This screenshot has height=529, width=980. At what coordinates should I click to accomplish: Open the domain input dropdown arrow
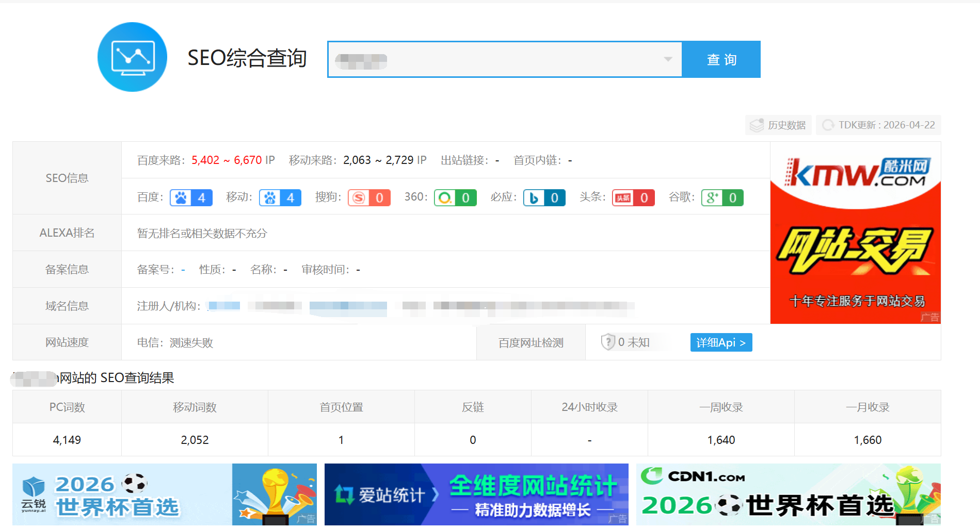point(668,59)
